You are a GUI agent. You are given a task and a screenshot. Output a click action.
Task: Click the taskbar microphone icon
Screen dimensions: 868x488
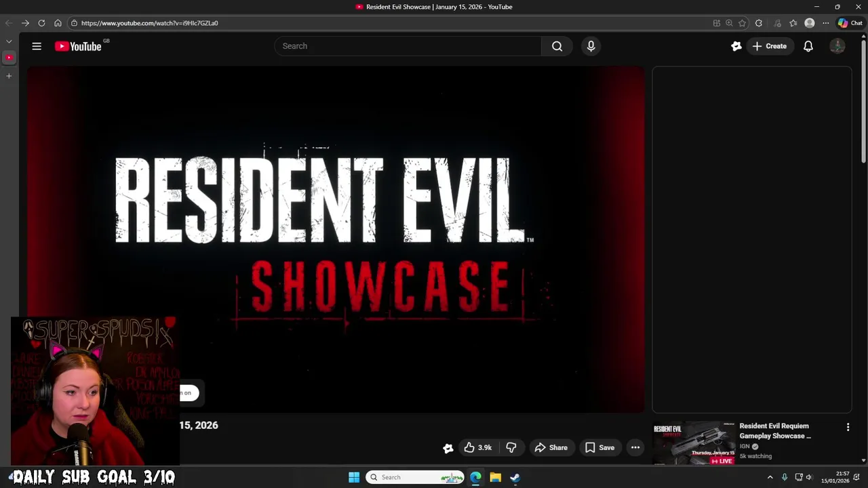point(785,477)
